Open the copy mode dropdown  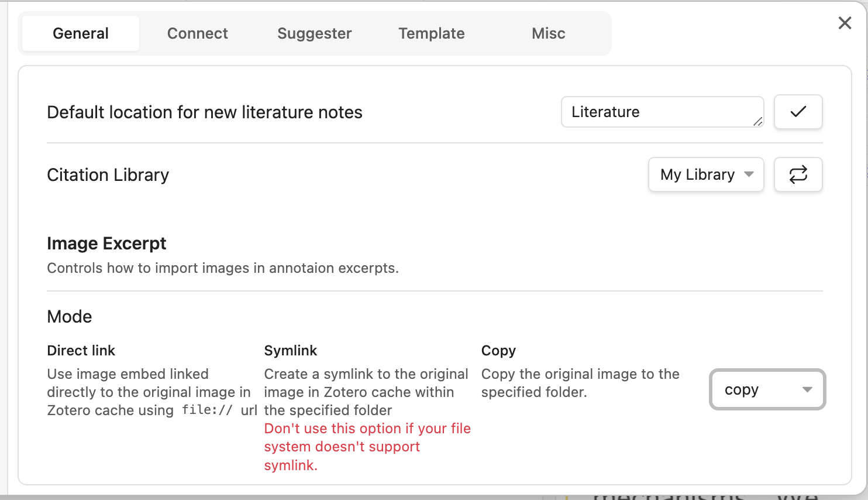point(767,389)
